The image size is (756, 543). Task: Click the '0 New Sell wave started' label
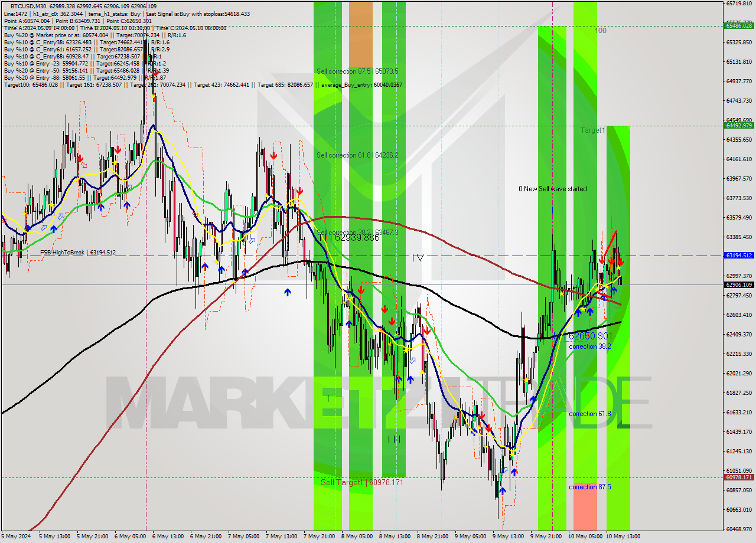pyautogui.click(x=553, y=189)
